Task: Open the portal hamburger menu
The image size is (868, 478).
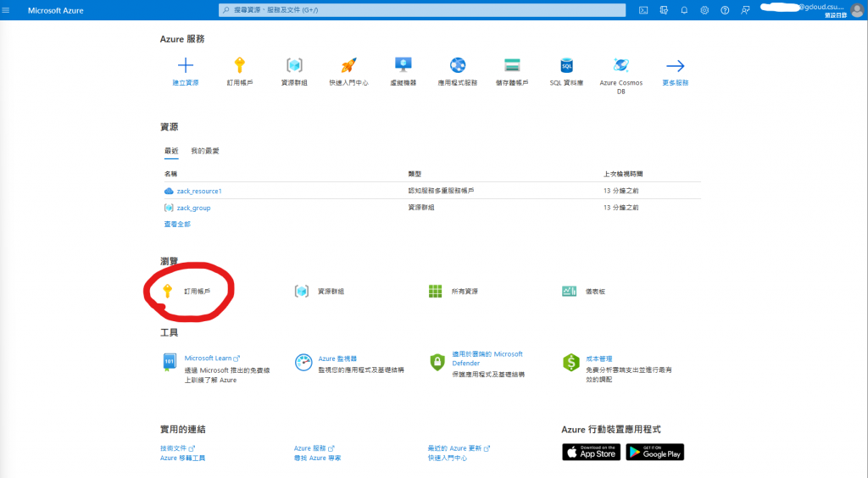Action: [6, 10]
